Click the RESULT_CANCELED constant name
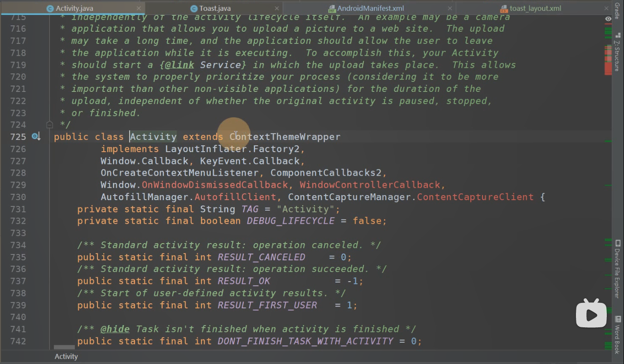Screen dimensions: 624x364 point(261,257)
